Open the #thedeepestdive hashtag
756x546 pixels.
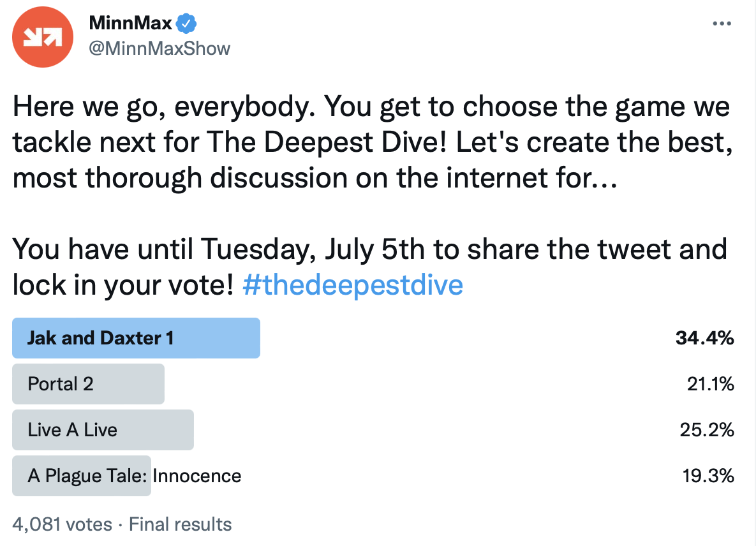(353, 285)
